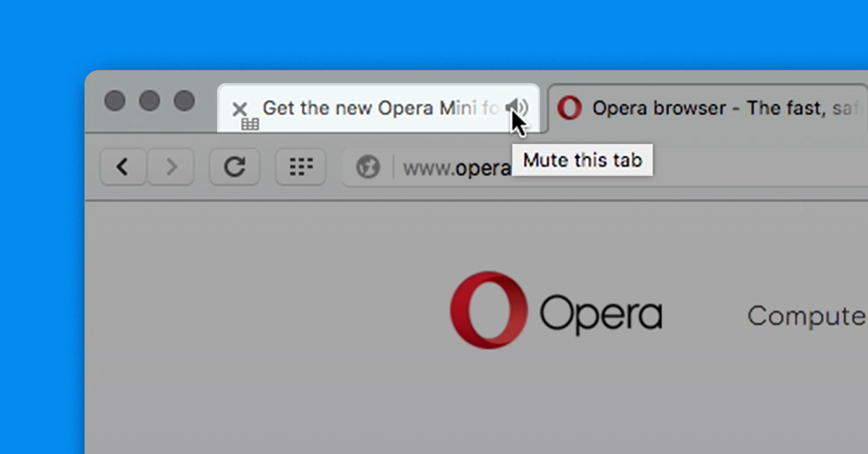Reload the current page

(234, 167)
